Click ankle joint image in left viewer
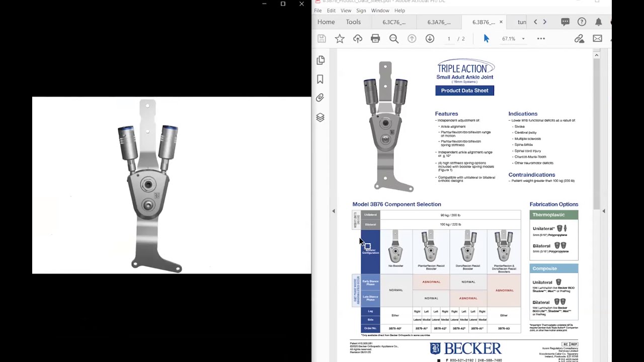The image size is (644, 362). point(149,186)
